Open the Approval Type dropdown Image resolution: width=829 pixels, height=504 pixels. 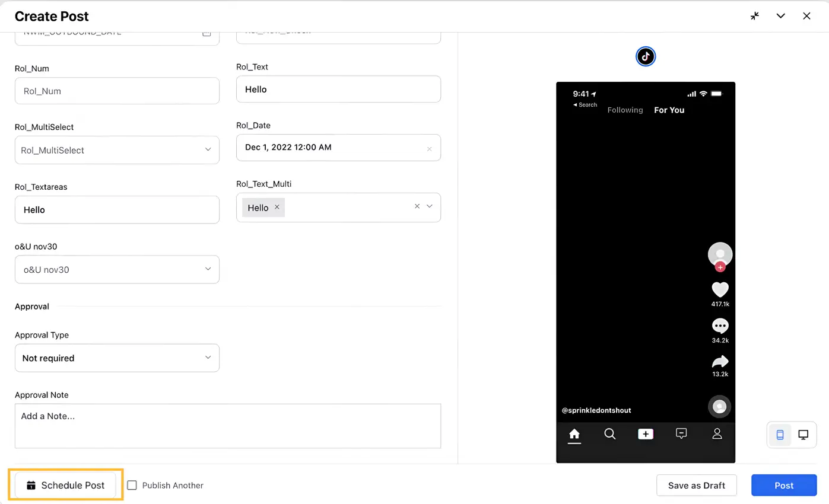pos(117,358)
